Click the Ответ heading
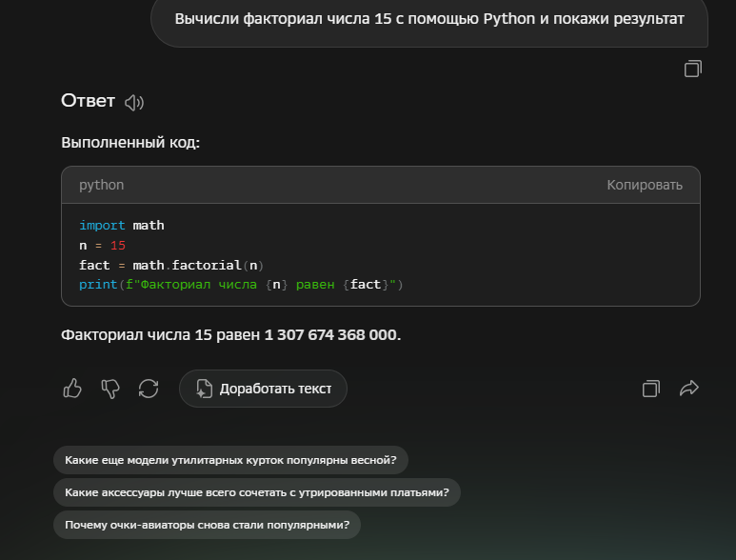 (88, 101)
